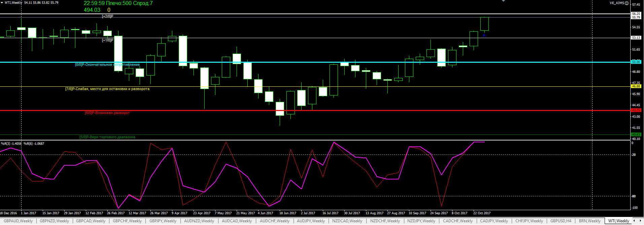Image resolution: width=644 pixels, height=225 pixels.
Task: Switch to the GBPAUD,Weekly chart tab
Action: 18,221
